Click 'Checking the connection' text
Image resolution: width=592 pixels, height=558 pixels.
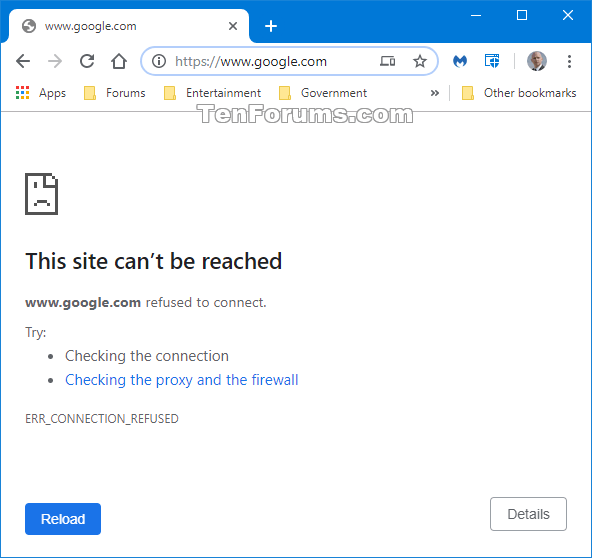point(147,356)
